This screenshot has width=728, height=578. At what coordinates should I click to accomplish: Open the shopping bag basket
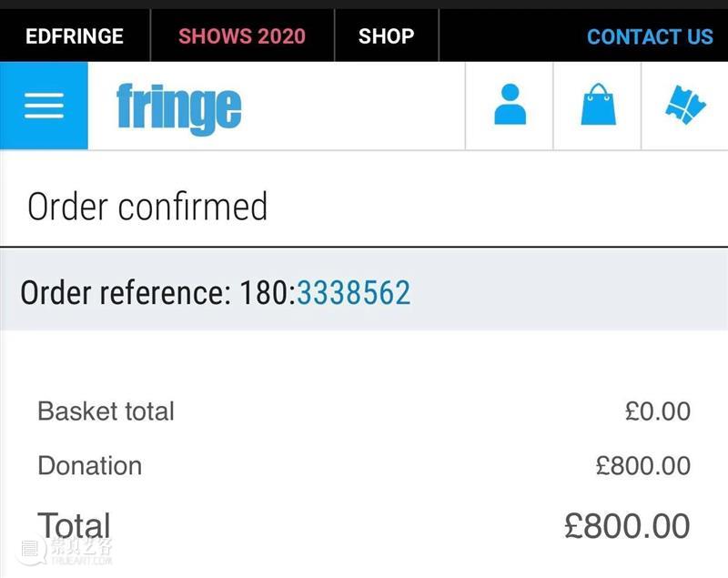click(599, 105)
